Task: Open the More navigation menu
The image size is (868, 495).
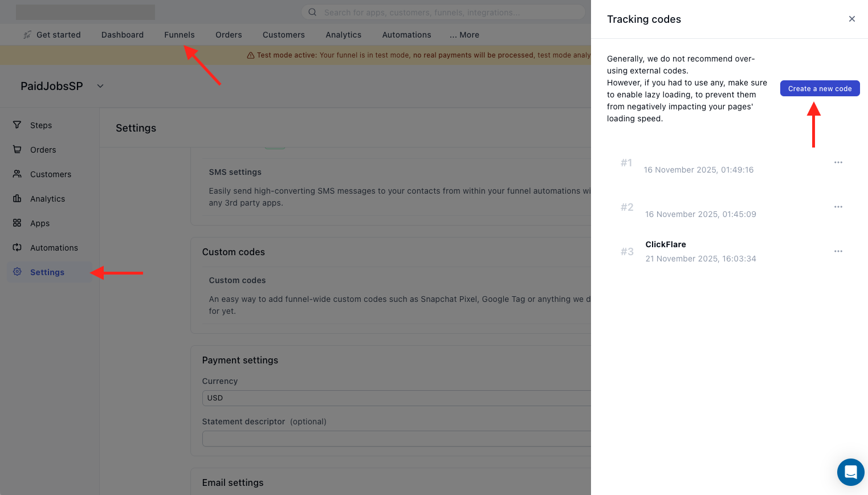Action: 464,35
